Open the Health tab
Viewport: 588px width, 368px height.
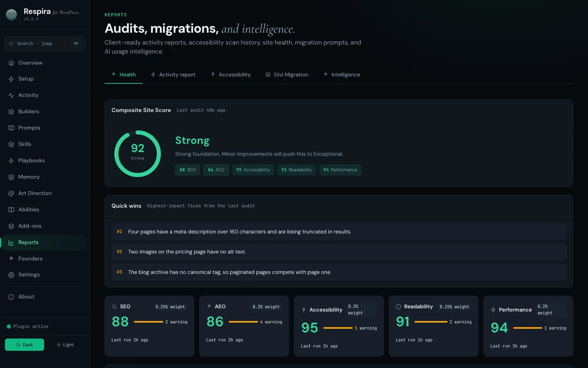coord(123,74)
